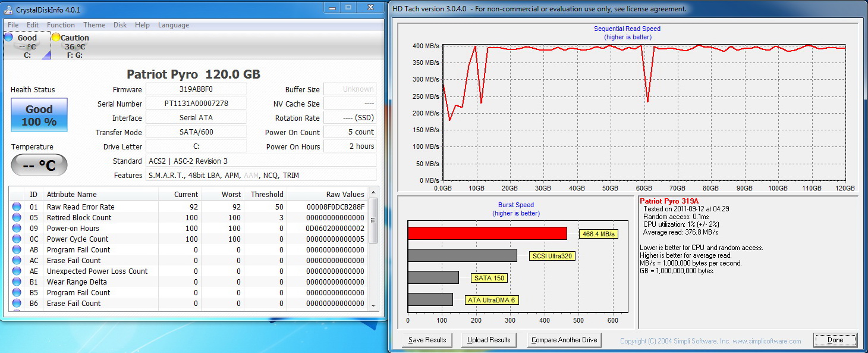Click the Patriot Pyro 120.0 GB heading

193,74
